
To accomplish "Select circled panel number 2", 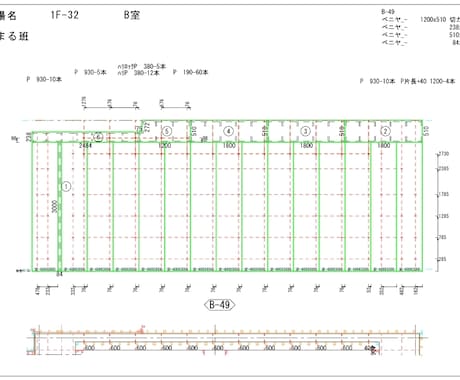I will 385,131.
